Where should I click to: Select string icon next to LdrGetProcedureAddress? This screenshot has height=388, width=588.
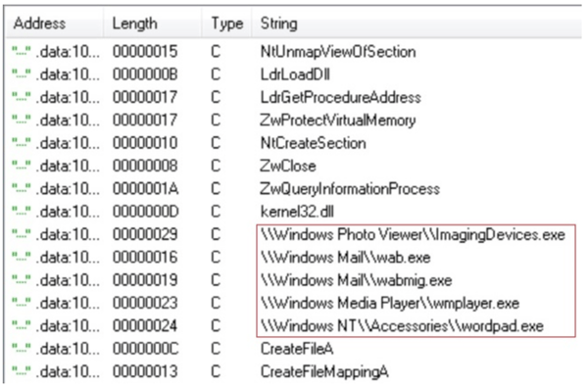(21, 97)
